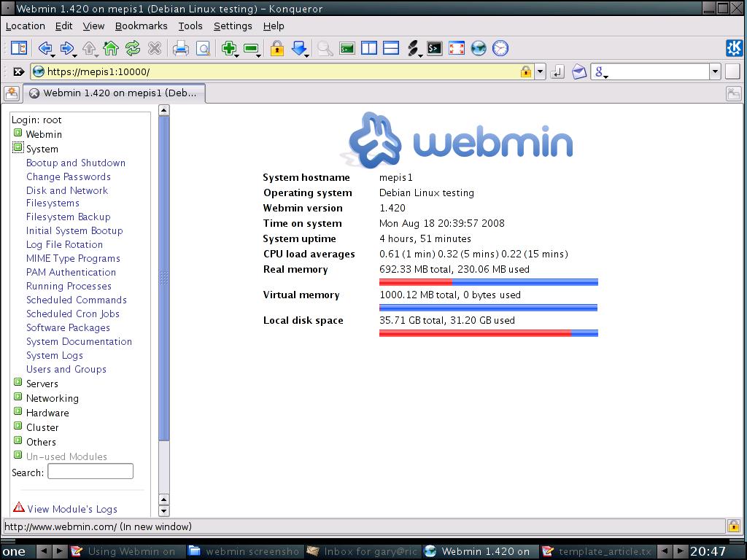Click the blue download arrow icon
The height and width of the screenshot is (560, 747).
(299, 48)
